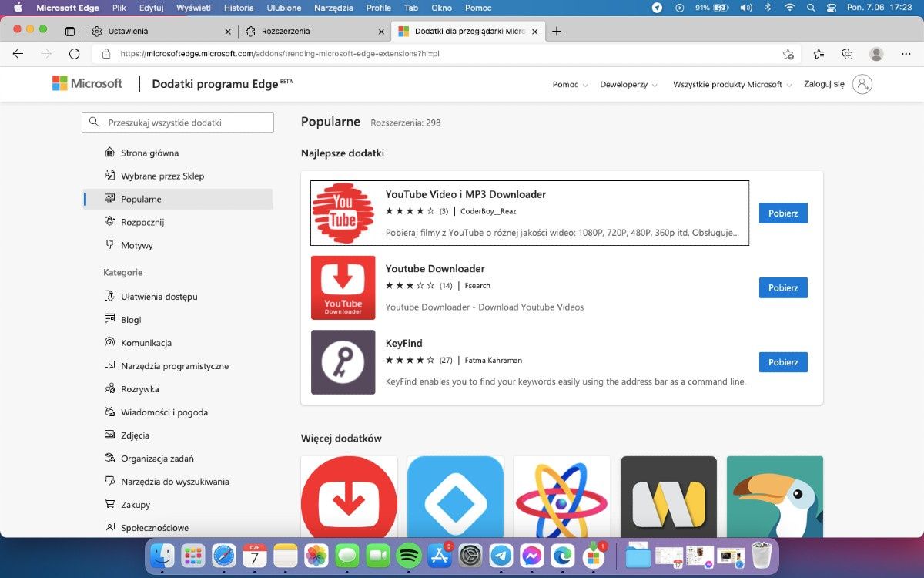Open Wiadomości i pogoda category
This screenshot has width=924, height=578.
click(x=164, y=412)
